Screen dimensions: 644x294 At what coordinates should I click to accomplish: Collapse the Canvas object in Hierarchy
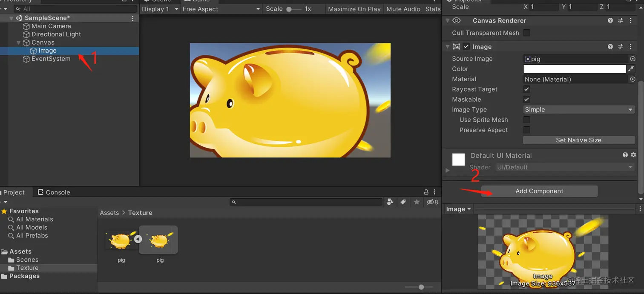pyautogui.click(x=18, y=43)
